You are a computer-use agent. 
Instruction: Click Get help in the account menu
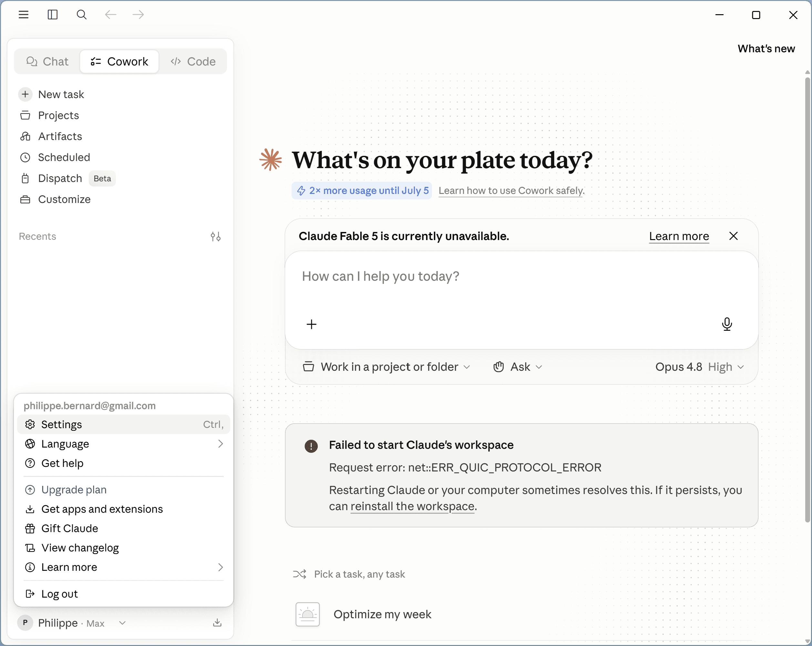[124, 463]
